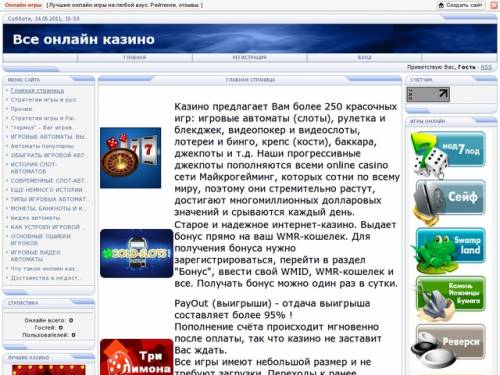Select 'Прочее' in the site menu
Viewport: 500px width, 375px height.
(x=21, y=109)
